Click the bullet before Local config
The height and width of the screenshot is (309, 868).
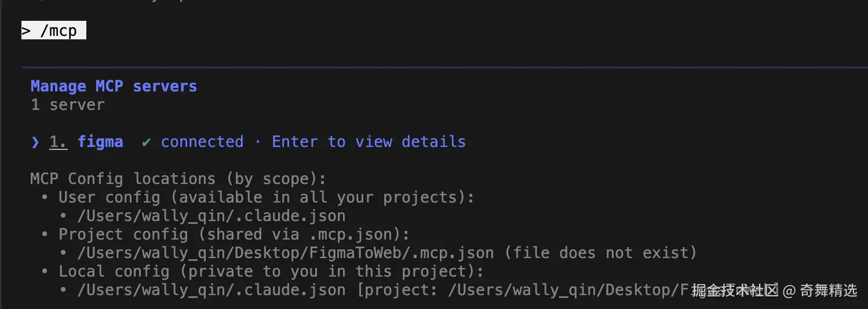[x=45, y=272]
